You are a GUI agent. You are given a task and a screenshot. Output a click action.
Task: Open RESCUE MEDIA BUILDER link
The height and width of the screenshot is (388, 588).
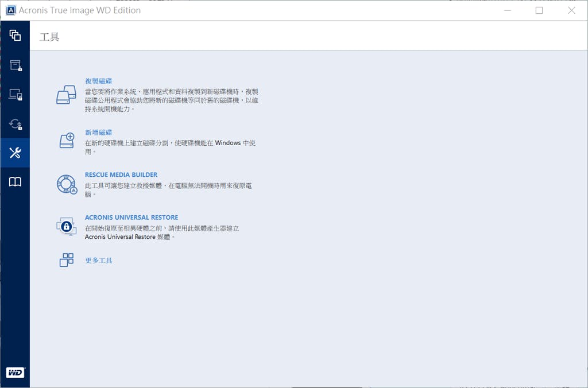click(121, 174)
